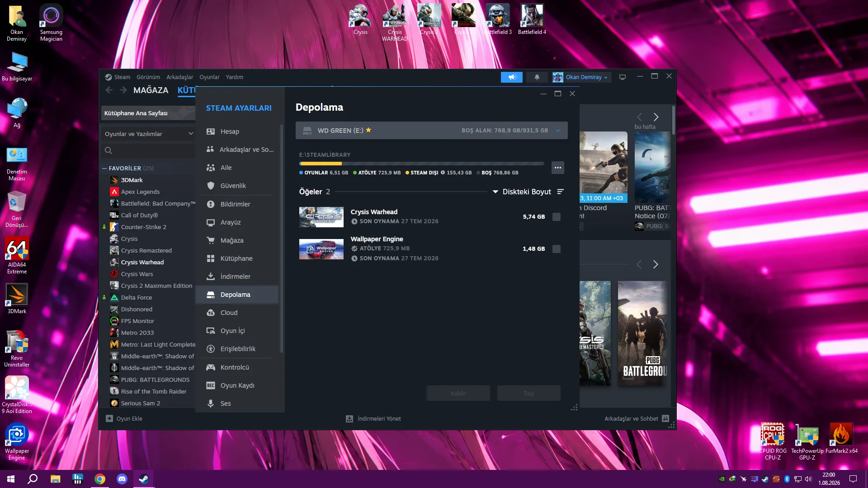
Task: Open Hesap account settings
Action: (237, 131)
